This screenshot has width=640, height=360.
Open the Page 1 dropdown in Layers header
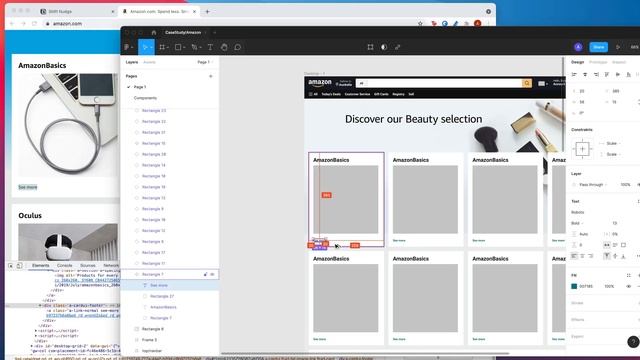205,62
